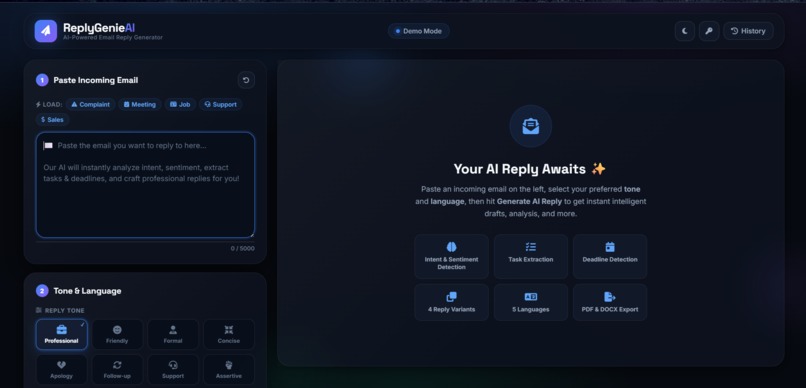Click the 4 Reply Variants copy icon
806x388 pixels.
(x=451, y=297)
